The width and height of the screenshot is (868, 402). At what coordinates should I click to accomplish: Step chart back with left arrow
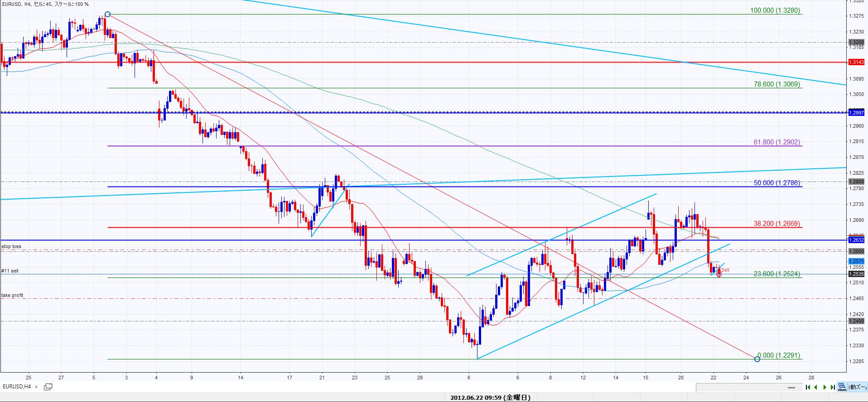[816, 387]
